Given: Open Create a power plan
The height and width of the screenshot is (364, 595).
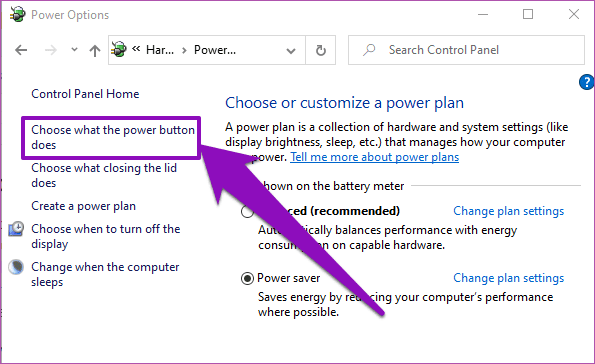Looking at the screenshot, I should coord(83,206).
